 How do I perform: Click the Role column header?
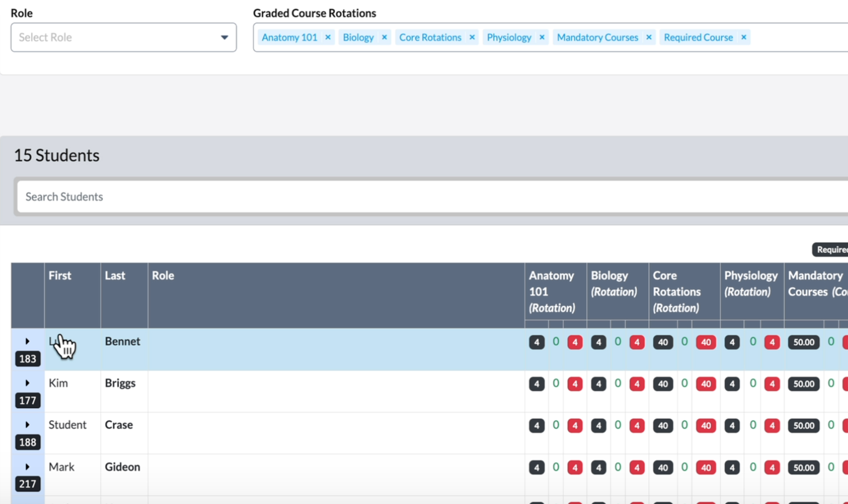tap(163, 276)
